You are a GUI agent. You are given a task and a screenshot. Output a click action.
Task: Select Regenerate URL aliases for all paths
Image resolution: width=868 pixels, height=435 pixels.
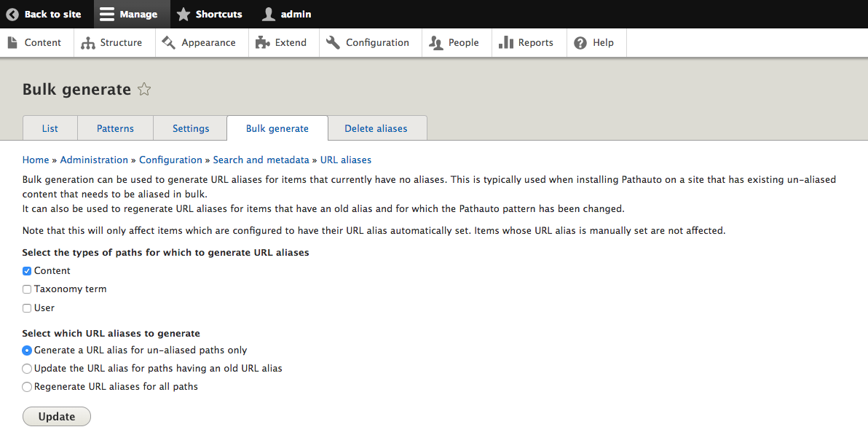tap(27, 387)
